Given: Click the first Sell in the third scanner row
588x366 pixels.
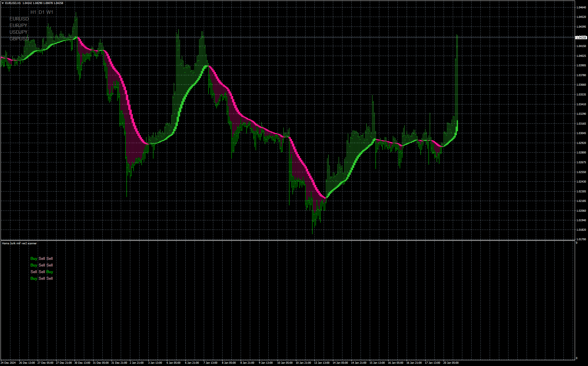Looking at the screenshot, I should point(34,272).
